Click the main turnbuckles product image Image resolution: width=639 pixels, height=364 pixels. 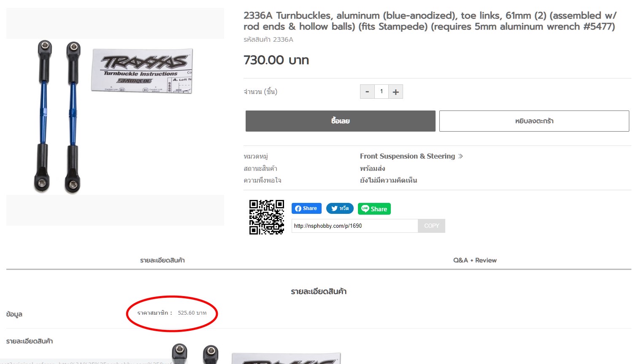tap(115, 117)
